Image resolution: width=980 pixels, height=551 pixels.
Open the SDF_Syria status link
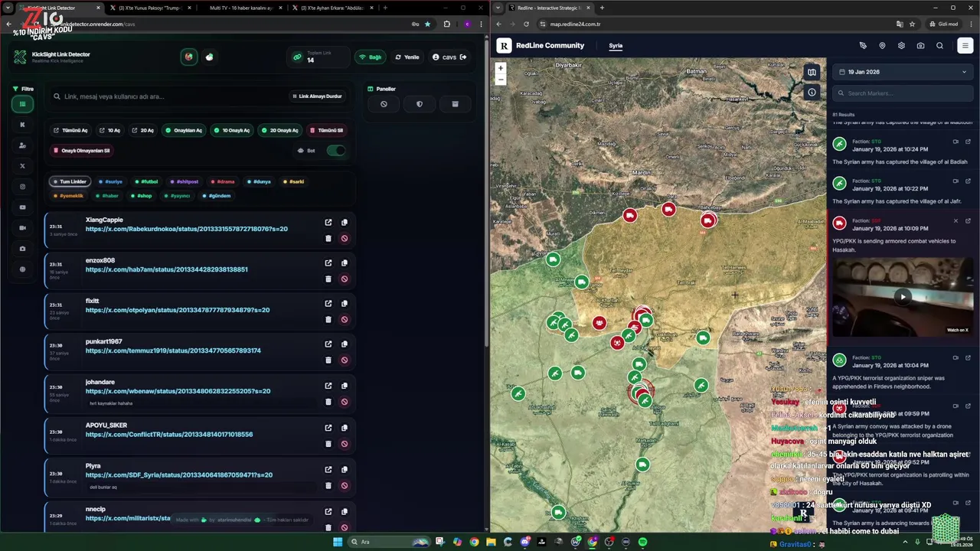[179, 475]
